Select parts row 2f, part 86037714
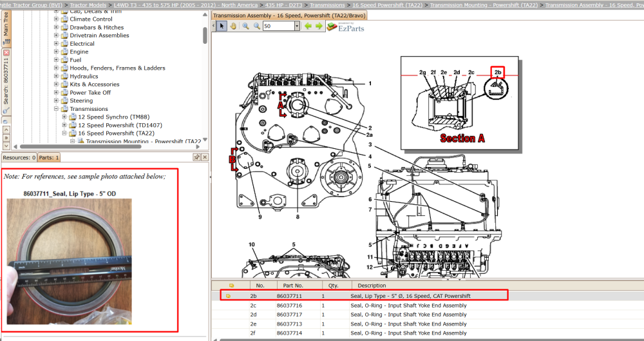This screenshot has width=644, height=341. (x=428, y=333)
